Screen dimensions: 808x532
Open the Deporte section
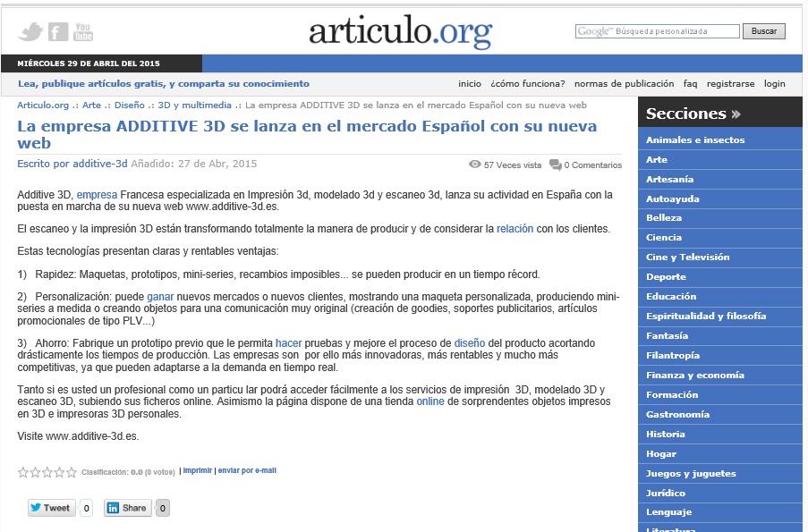pos(720,276)
